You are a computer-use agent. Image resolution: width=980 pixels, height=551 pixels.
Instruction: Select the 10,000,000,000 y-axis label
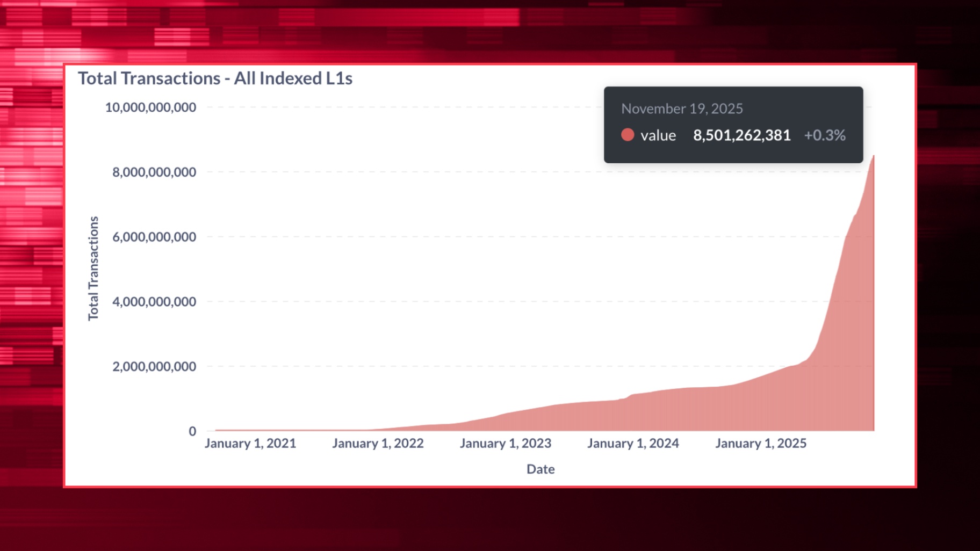(x=150, y=107)
